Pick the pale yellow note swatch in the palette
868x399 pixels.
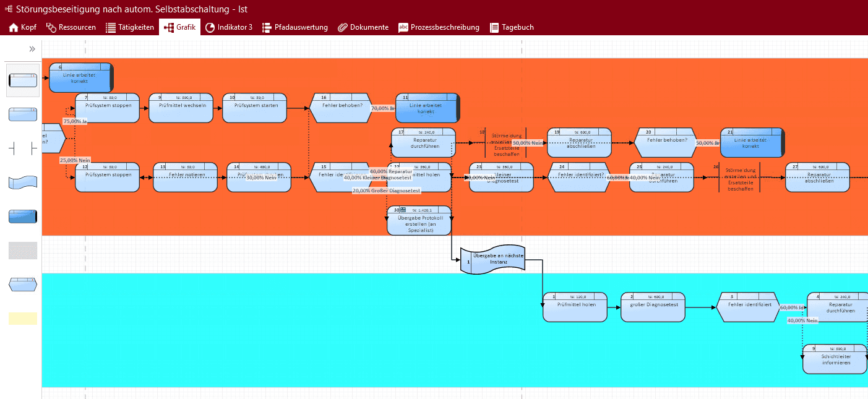pos(23,319)
